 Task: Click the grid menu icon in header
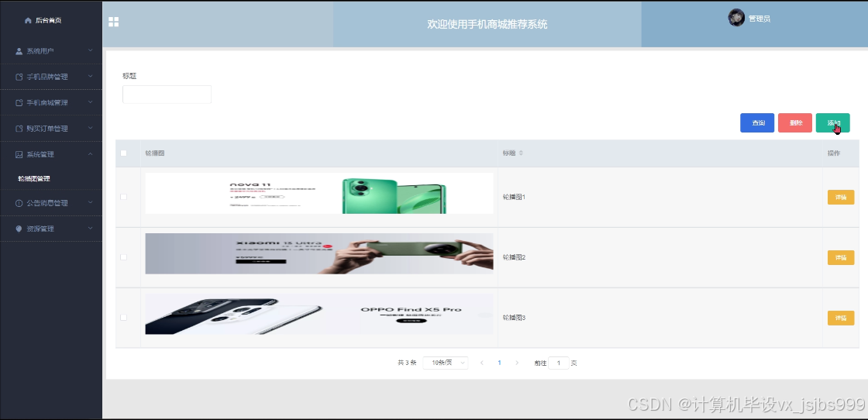(x=113, y=22)
